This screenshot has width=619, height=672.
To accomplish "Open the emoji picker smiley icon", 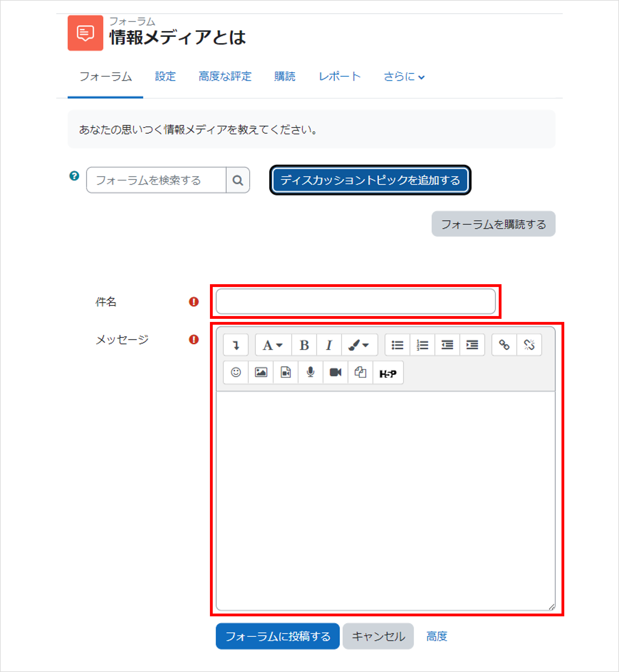I will coord(236,372).
